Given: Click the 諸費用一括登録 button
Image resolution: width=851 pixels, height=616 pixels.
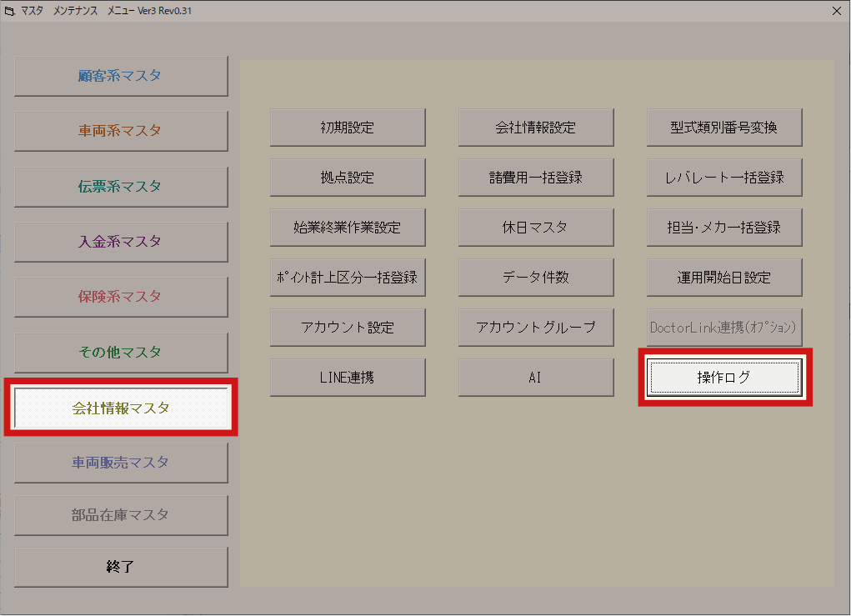Looking at the screenshot, I should click(x=536, y=178).
